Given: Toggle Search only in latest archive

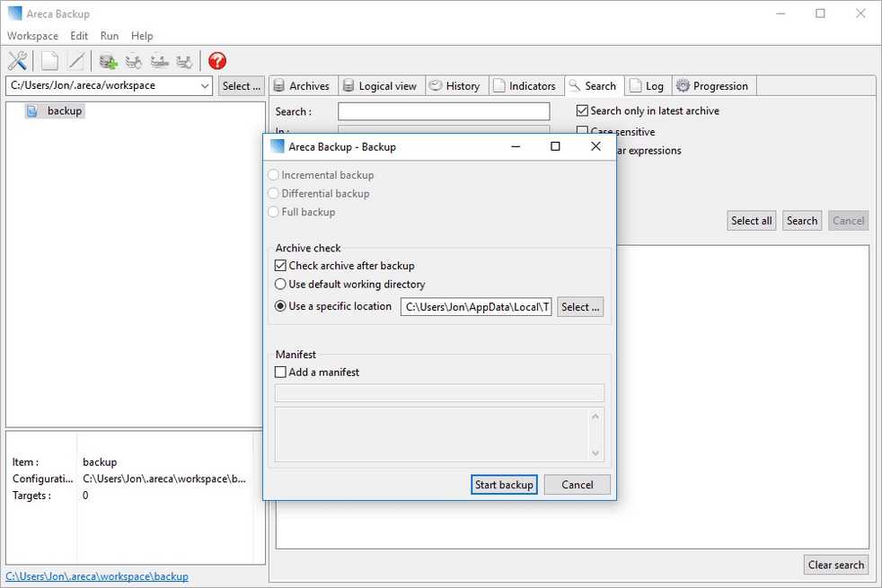Looking at the screenshot, I should [x=582, y=110].
